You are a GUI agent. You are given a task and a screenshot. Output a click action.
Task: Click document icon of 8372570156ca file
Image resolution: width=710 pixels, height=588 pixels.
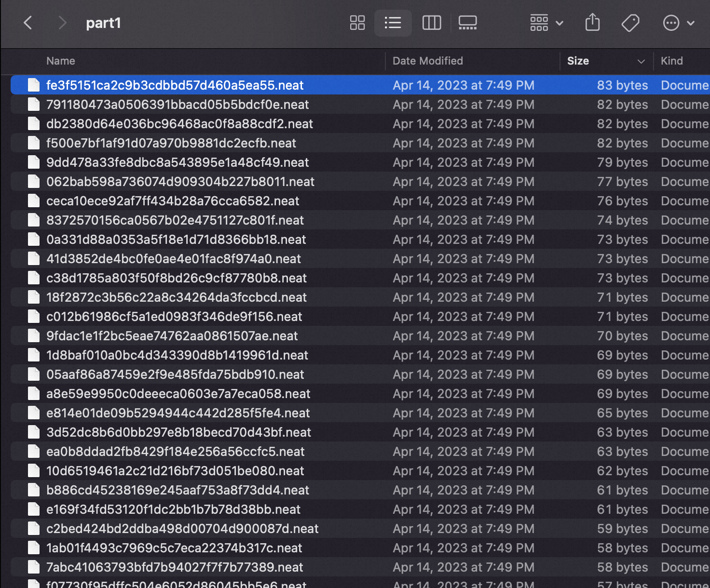[34, 220]
